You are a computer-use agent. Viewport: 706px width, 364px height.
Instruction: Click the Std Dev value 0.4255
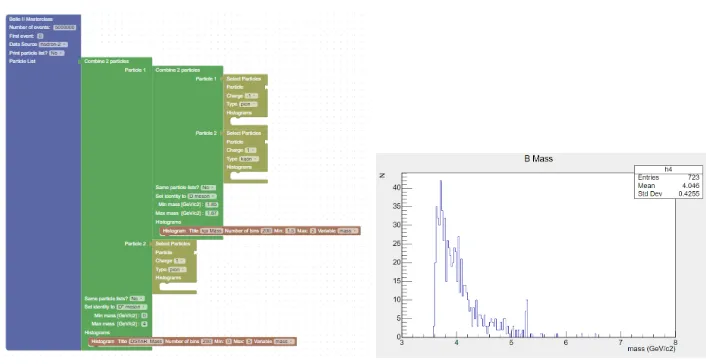click(689, 194)
